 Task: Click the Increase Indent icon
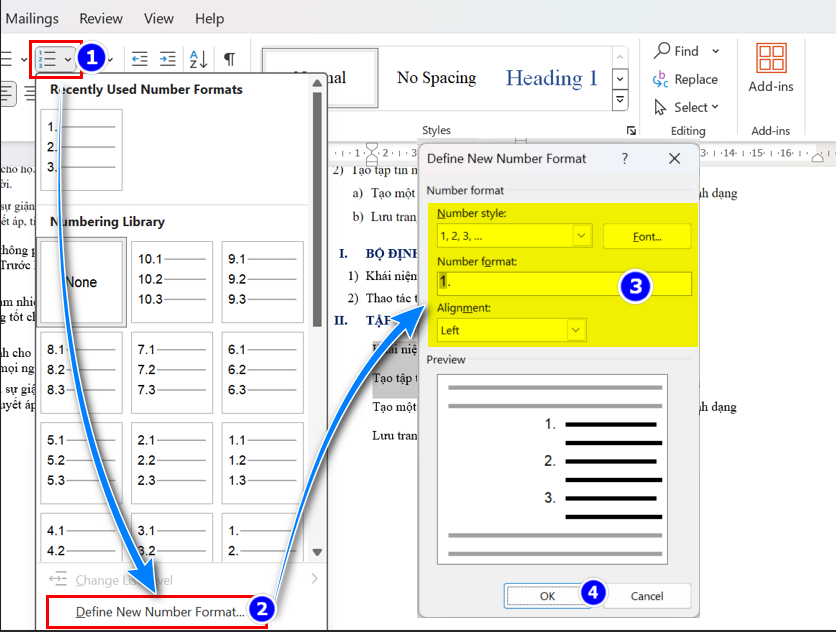point(167,60)
